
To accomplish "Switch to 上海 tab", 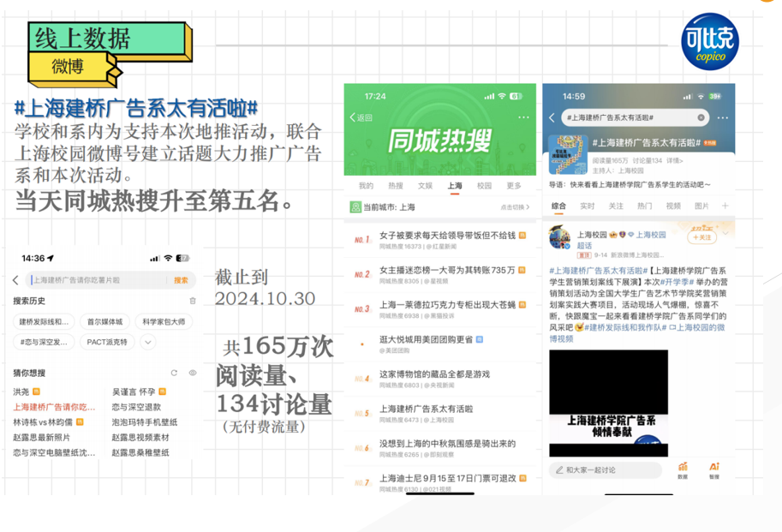I will [454, 186].
